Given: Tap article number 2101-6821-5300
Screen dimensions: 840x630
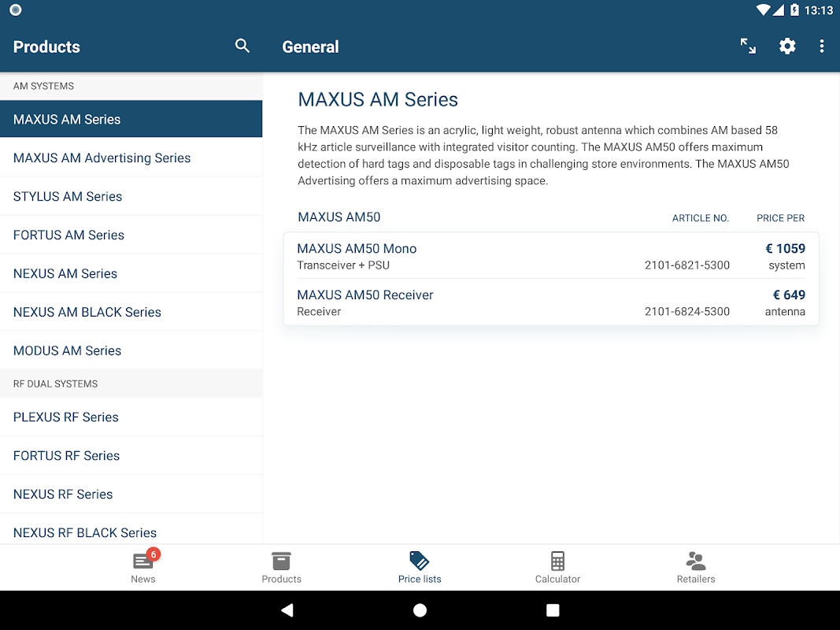Looking at the screenshot, I should 686,265.
